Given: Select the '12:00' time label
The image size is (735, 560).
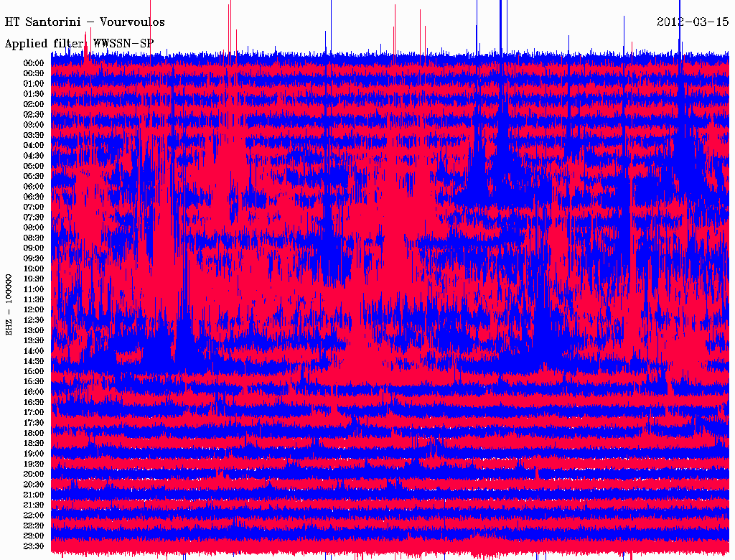Looking at the screenshot, I should tap(34, 309).
